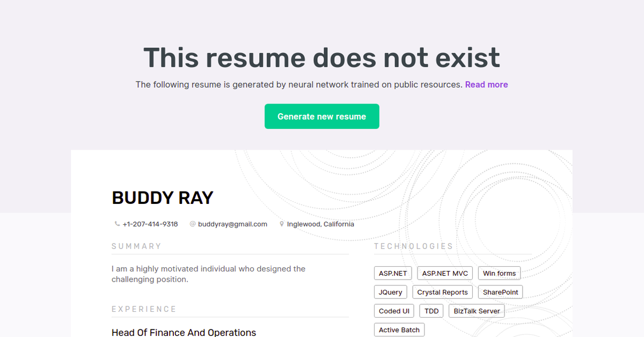This screenshot has width=644, height=337.
Task: Click the Active Batch tag
Action: (x=399, y=330)
